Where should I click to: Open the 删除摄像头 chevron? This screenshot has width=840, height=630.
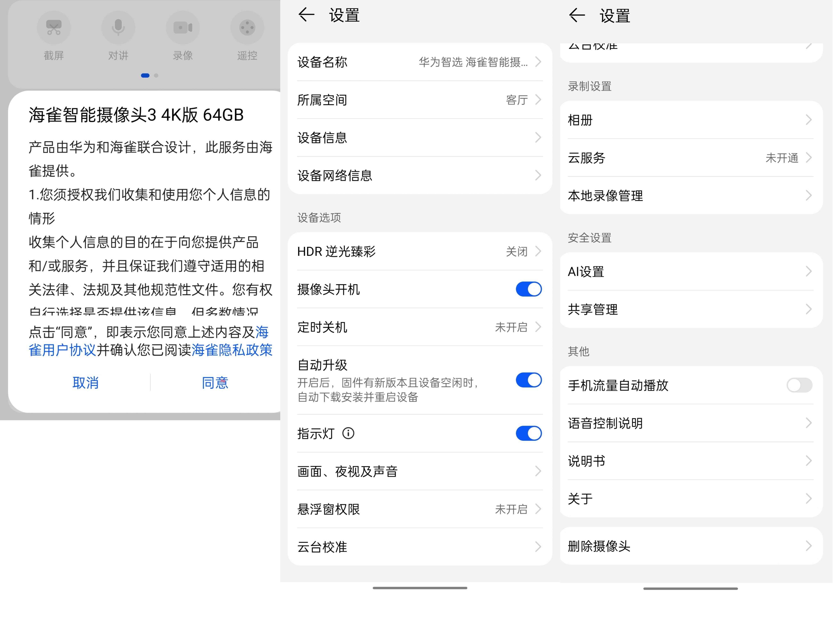809,546
